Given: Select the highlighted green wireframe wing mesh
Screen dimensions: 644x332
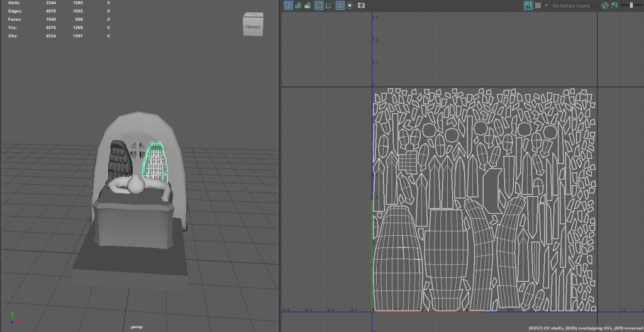Looking at the screenshot, I should 155,160.
